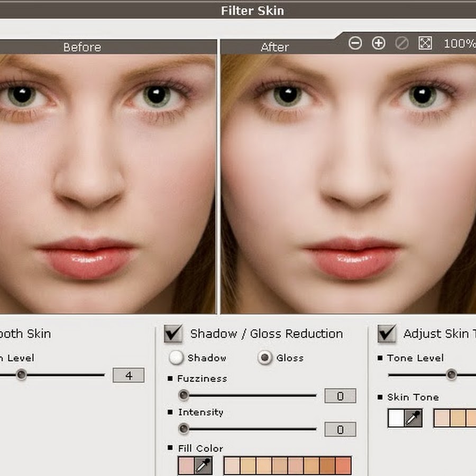Click the After panel header
The height and width of the screenshot is (476, 476).
tap(274, 47)
